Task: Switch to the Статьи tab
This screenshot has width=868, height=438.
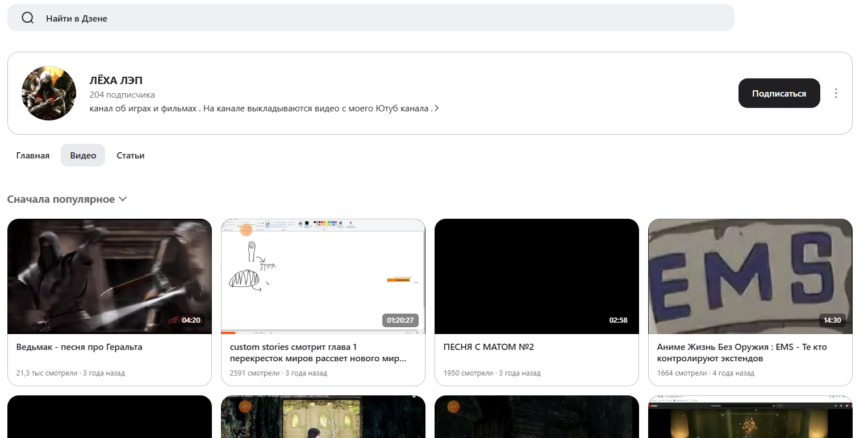Action: (131, 156)
